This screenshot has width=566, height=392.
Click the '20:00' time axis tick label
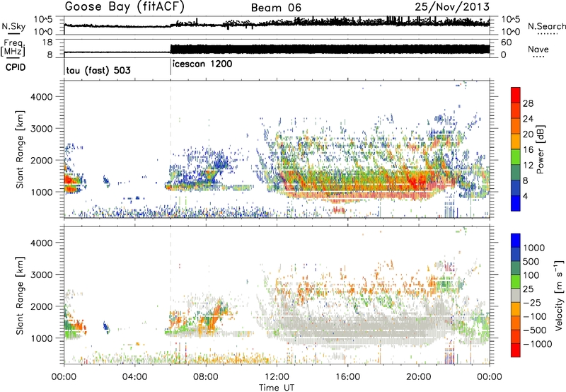point(418,377)
